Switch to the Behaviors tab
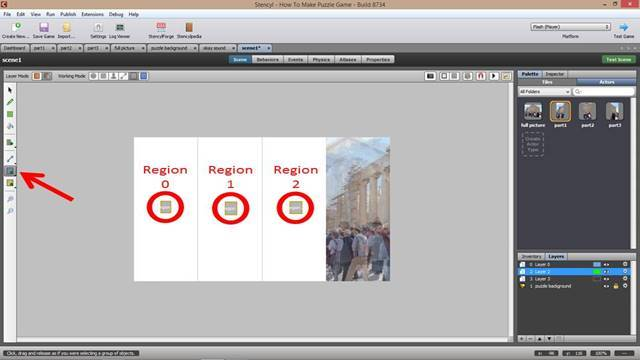 (267, 60)
